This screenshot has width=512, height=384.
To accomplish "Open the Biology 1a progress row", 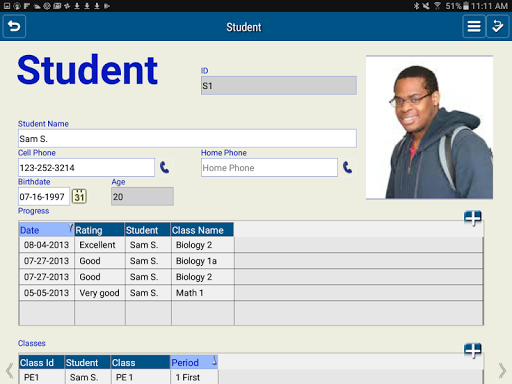I will [x=251, y=261].
